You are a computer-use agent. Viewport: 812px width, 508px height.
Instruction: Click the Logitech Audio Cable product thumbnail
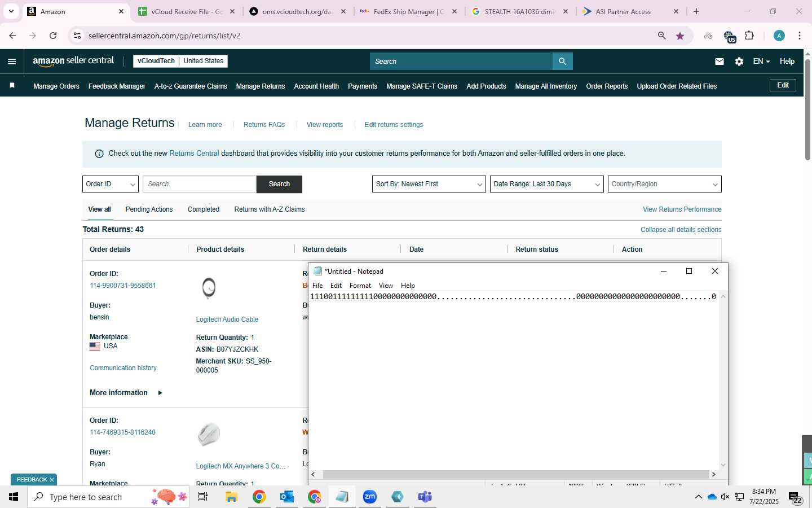pyautogui.click(x=209, y=288)
